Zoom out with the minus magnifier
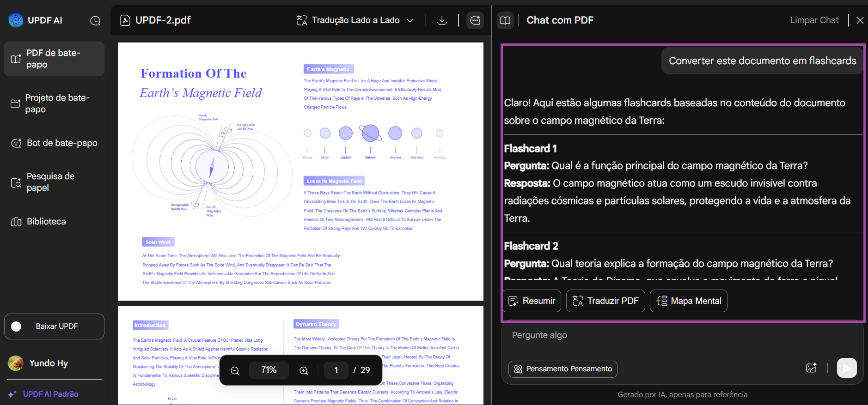Viewport: 868px width, 405px height. 235,370
